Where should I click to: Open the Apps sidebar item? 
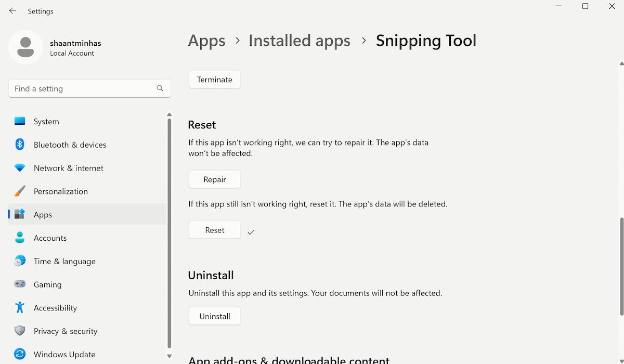click(43, 214)
